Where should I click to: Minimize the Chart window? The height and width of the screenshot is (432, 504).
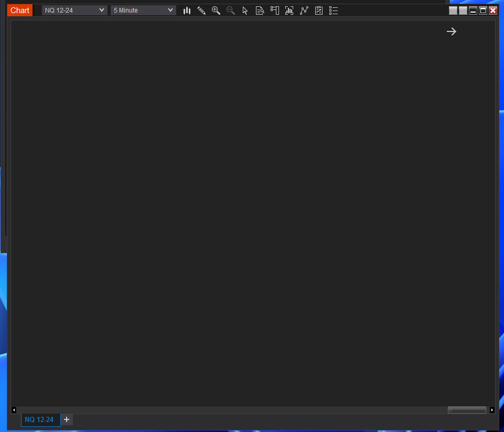point(473,10)
